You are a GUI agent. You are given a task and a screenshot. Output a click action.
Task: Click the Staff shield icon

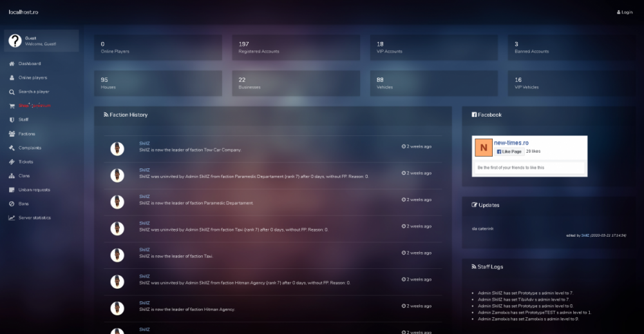[12, 120]
